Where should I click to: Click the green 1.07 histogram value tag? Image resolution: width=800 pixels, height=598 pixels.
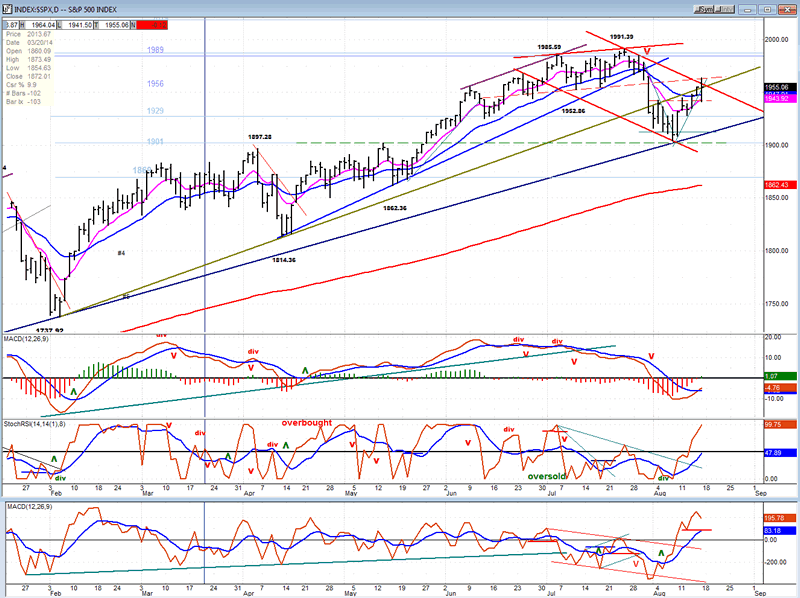pos(780,376)
